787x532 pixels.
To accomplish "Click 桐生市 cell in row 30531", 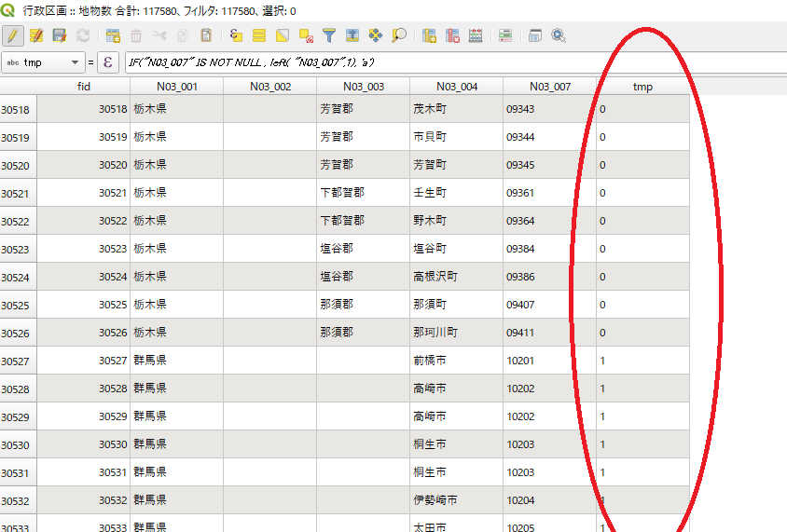I will point(457,472).
